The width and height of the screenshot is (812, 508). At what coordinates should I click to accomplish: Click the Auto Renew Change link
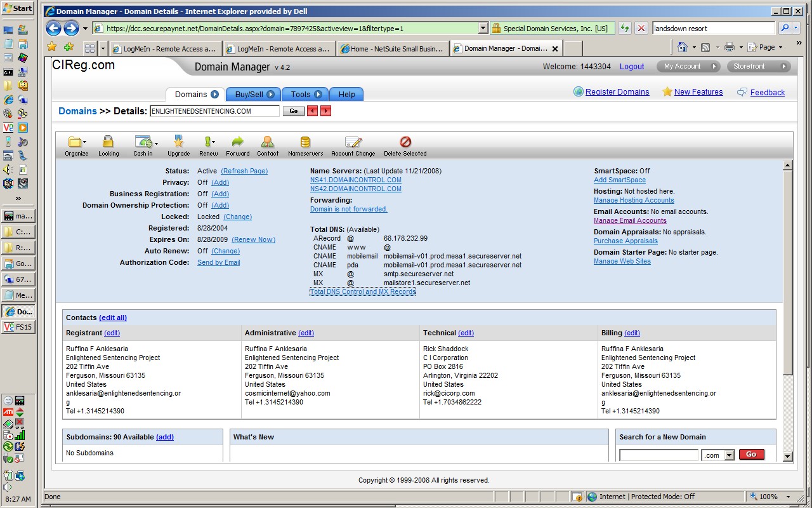point(225,251)
